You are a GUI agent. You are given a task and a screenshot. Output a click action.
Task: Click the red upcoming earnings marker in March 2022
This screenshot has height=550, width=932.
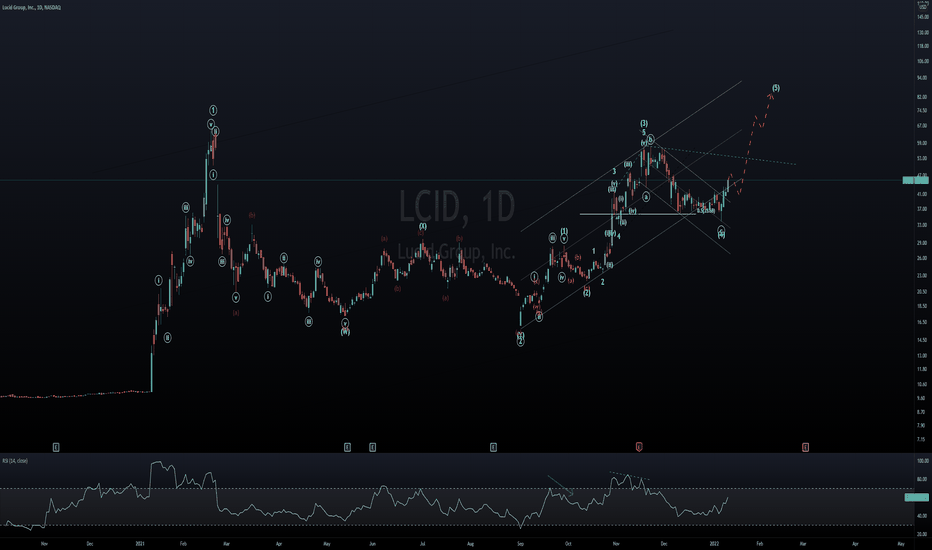(805, 447)
